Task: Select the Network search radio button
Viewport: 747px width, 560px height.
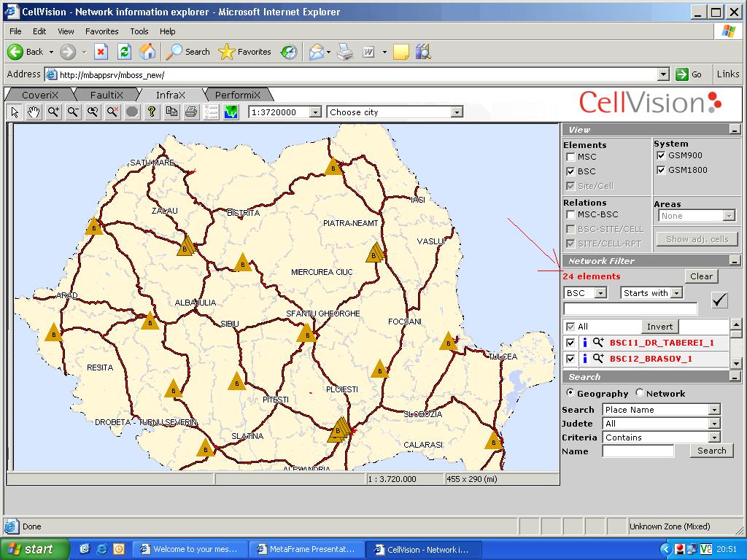Action: point(639,393)
